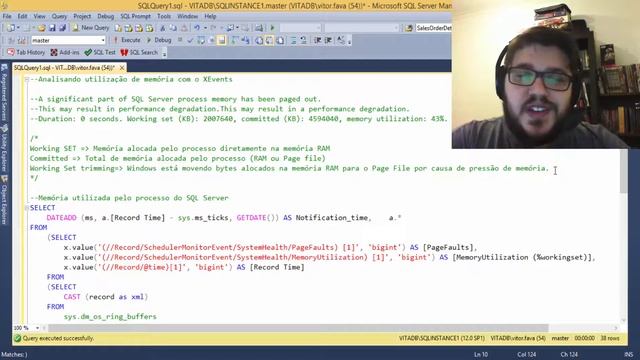640x360 pixels.
Task: Open the File menu
Action: click(7, 16)
